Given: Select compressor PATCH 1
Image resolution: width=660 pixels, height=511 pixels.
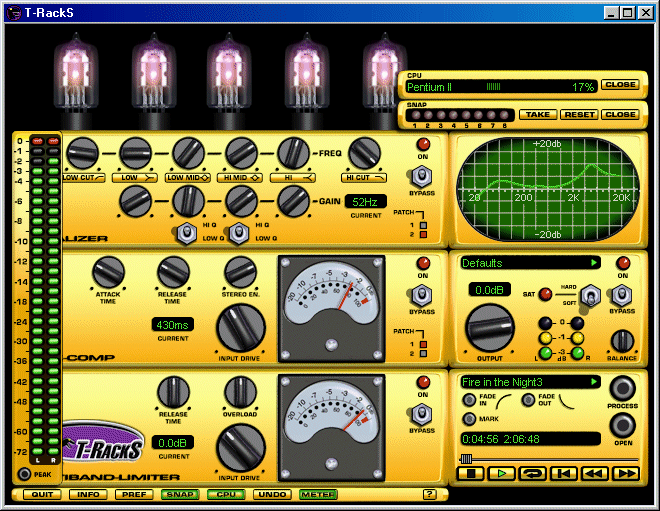Looking at the screenshot, I should (x=423, y=344).
